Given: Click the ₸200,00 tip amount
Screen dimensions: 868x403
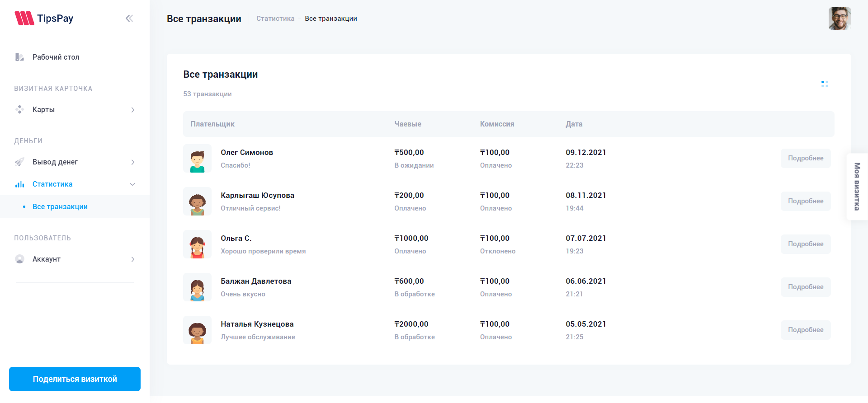Looking at the screenshot, I should coord(409,195).
